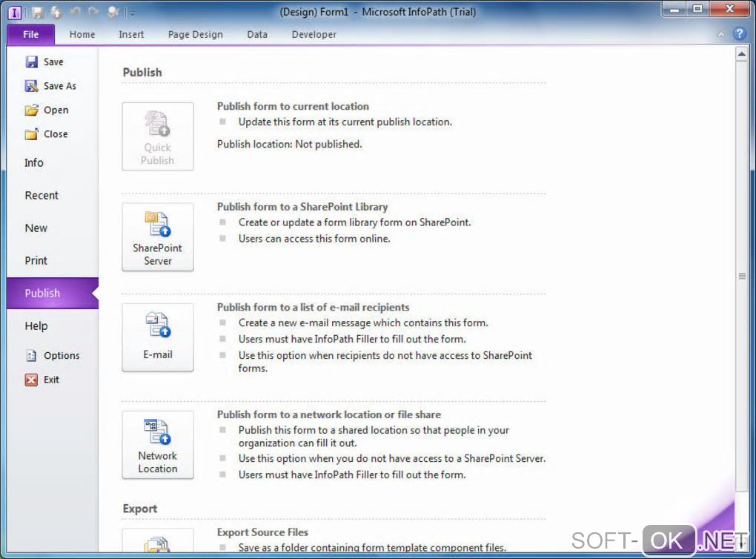Click 'Users can access this form online.' text
Image resolution: width=756 pixels, height=559 pixels.
tap(314, 239)
